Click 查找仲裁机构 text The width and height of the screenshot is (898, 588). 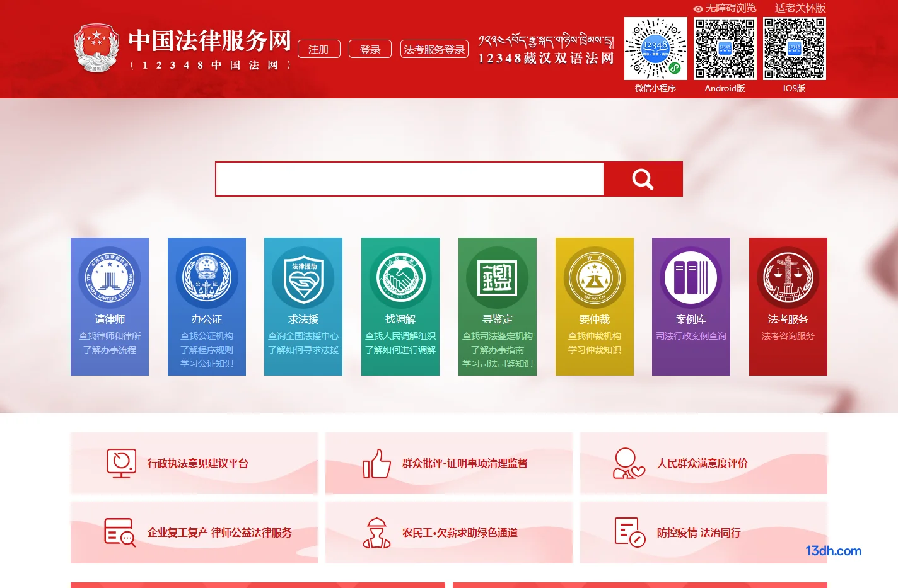pos(595,336)
